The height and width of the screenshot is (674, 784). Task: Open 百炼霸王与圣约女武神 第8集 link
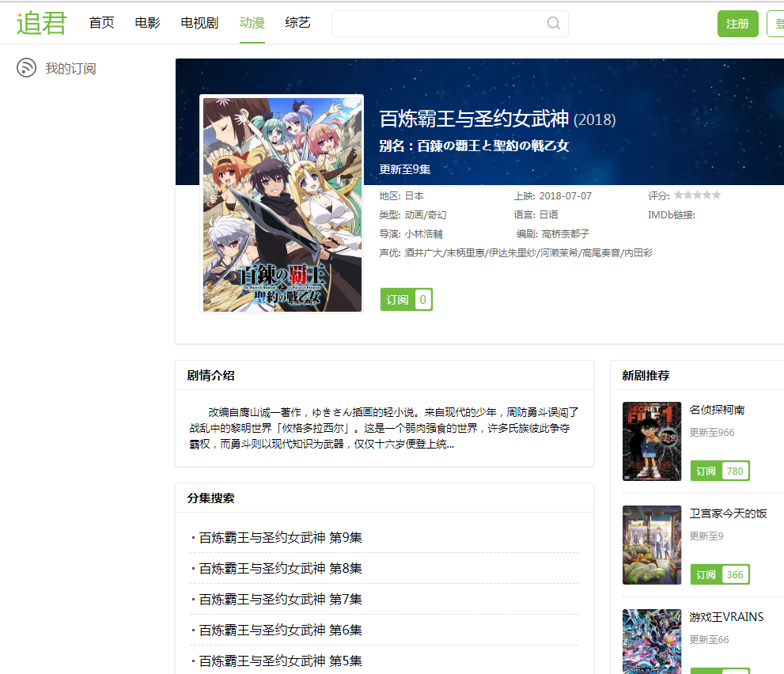281,569
